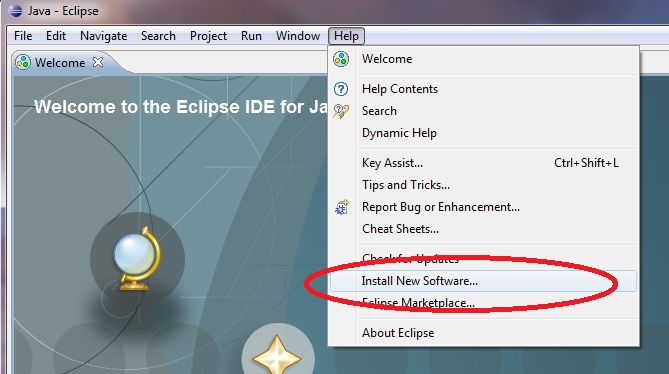Viewport: 669px width, 374px height.
Task: Collapse the open Help menu
Action: 346,36
